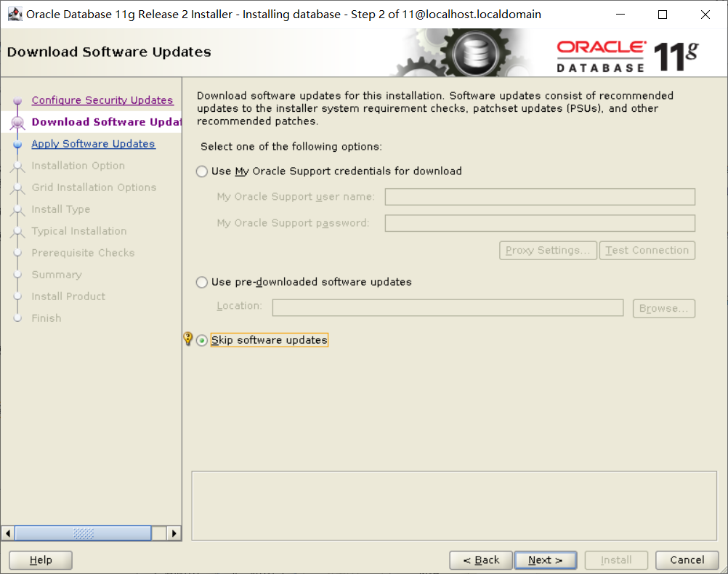Cancel the Oracle installation
Screen dimensions: 728x574
(687, 560)
